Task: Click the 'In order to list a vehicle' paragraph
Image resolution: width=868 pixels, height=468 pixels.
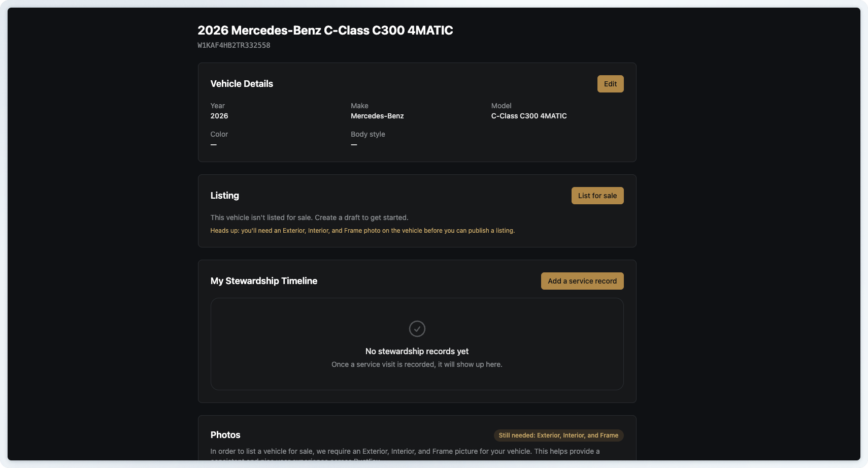Action: pyautogui.click(x=405, y=455)
